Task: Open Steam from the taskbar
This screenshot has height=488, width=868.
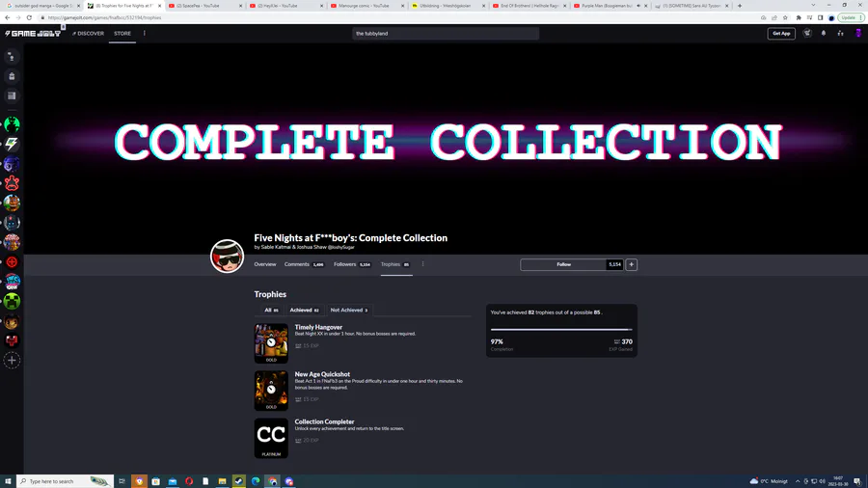Action: tap(238, 481)
